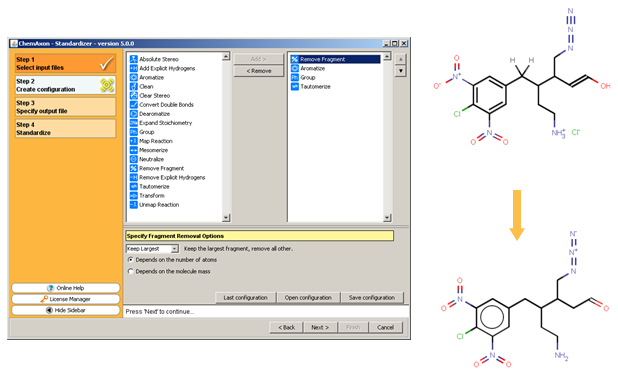Image resolution: width=618 pixels, height=374 pixels.
Task: Open Step 3 Specify output file
Action: (65, 107)
